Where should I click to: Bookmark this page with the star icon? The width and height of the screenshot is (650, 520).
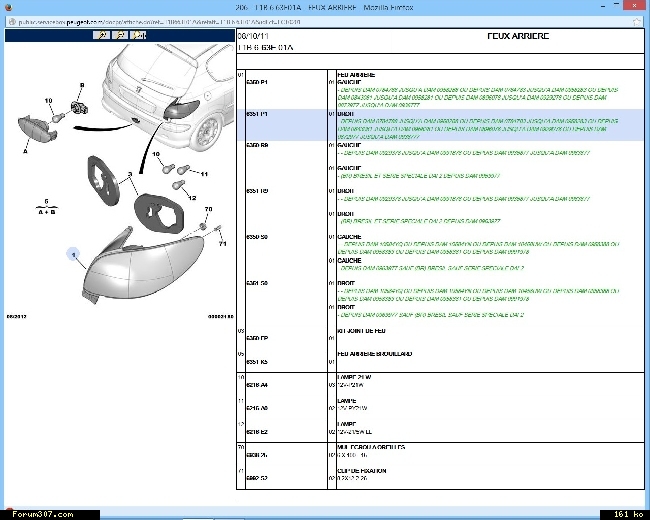pos(637,22)
